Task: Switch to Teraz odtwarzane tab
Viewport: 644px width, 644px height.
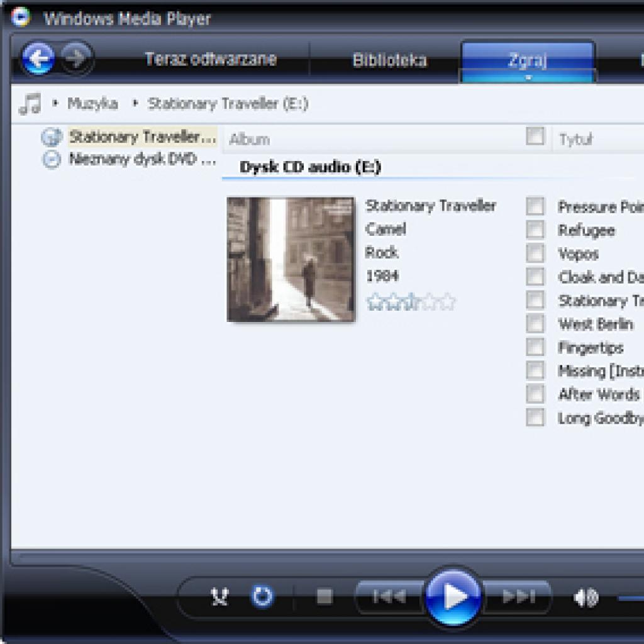Action: tap(211, 60)
